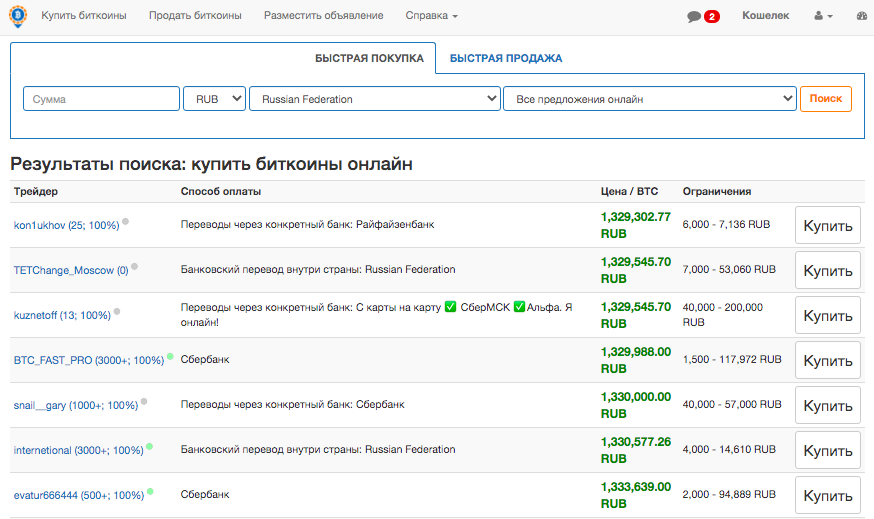
Task: Click the LocalBitcoins logo icon
Action: pos(18,16)
